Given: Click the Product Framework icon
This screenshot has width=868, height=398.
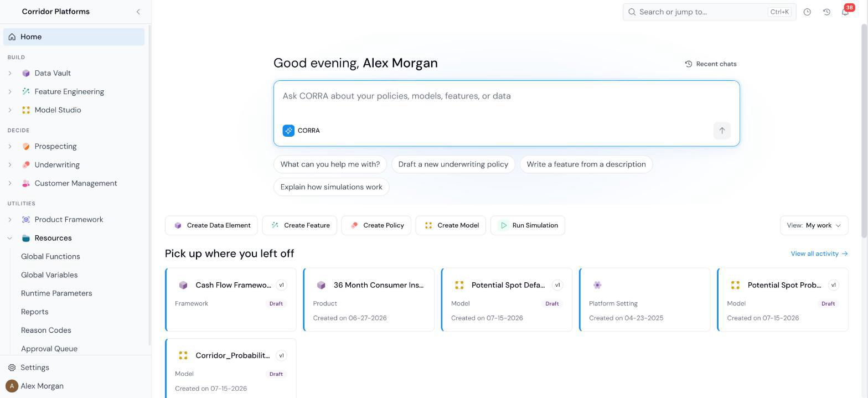Looking at the screenshot, I should coord(26,220).
